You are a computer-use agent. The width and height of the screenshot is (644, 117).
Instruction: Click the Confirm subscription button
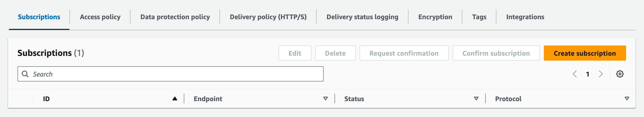(x=496, y=53)
